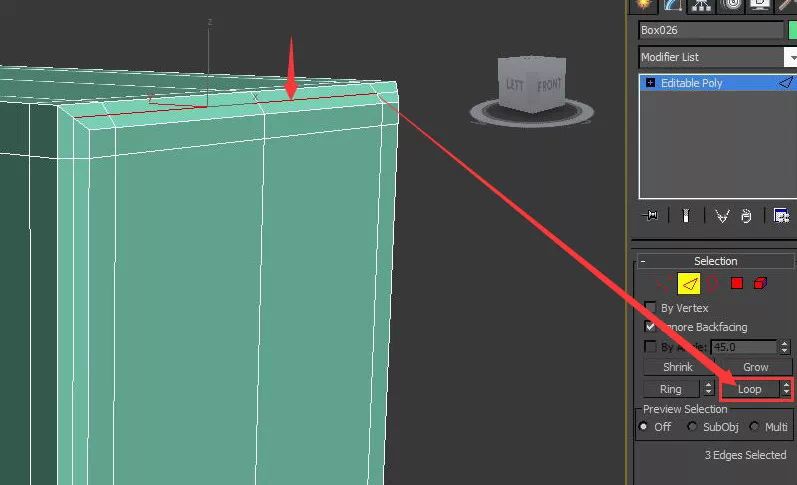Click Remove Modifier from stack icon
797x485 pixels.
(x=746, y=216)
